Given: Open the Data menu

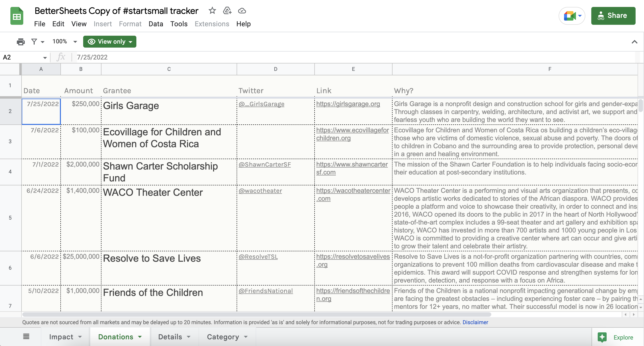Looking at the screenshot, I should coord(155,24).
